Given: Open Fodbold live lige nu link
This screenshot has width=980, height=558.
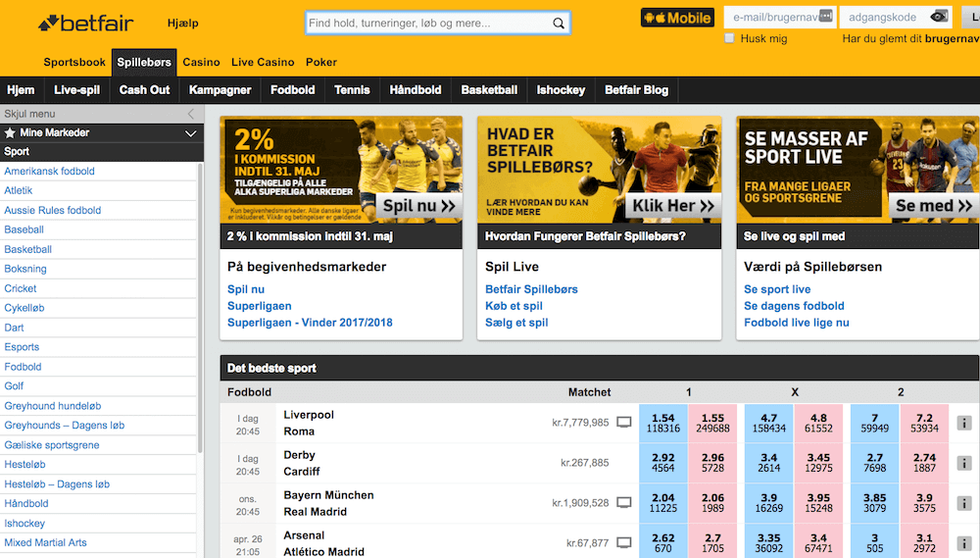Looking at the screenshot, I should pos(796,323).
